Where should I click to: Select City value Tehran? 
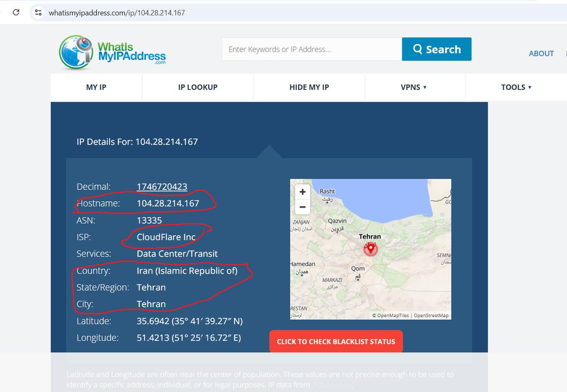[x=151, y=304]
